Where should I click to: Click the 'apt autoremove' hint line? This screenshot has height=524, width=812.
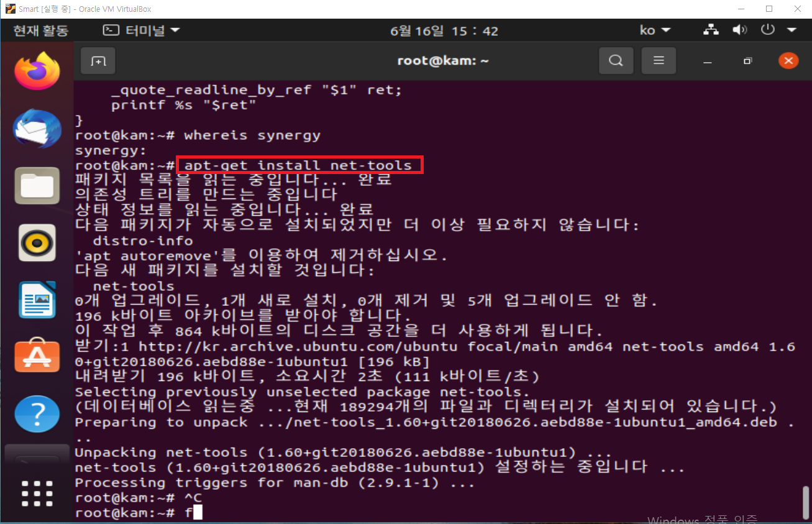(x=261, y=256)
